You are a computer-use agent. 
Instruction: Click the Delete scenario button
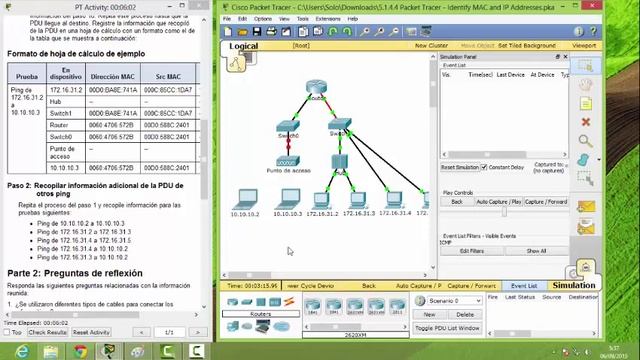465,315
